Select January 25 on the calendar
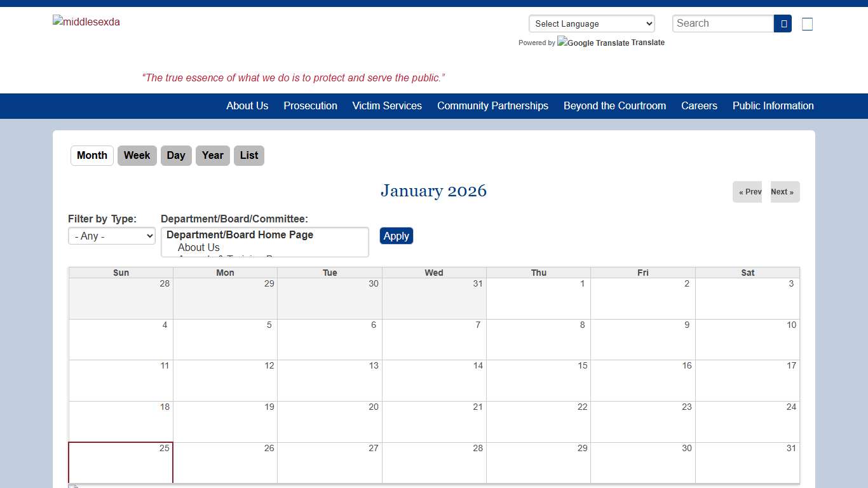 [x=120, y=464]
